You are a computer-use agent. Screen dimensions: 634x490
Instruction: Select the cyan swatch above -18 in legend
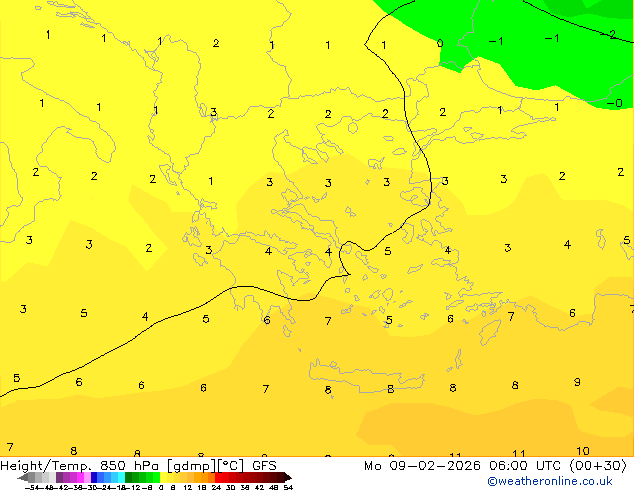tap(121, 478)
